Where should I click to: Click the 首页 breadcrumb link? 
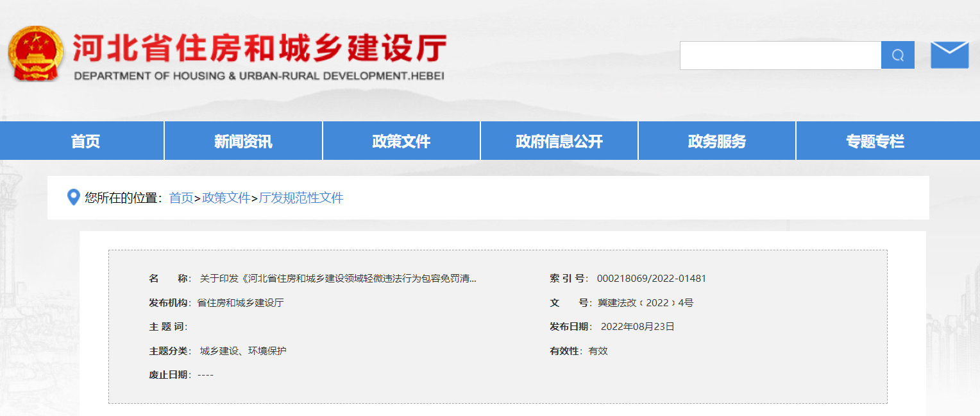point(181,198)
